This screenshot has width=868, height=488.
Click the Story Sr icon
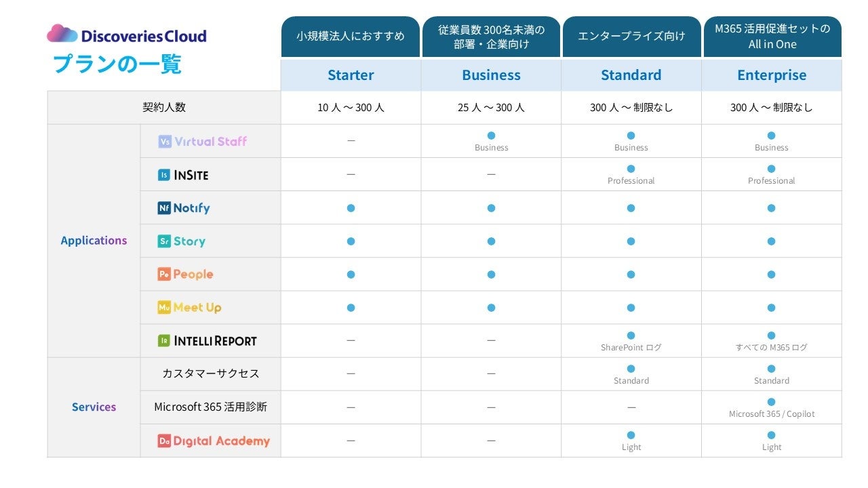tap(164, 241)
